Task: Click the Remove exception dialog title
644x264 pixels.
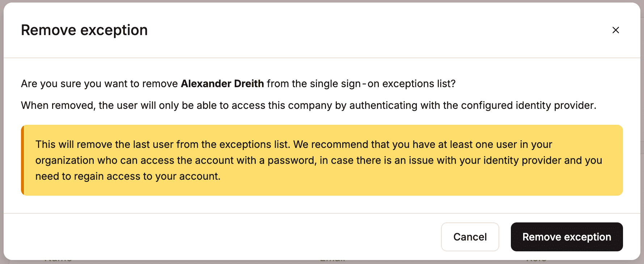Action: click(84, 30)
